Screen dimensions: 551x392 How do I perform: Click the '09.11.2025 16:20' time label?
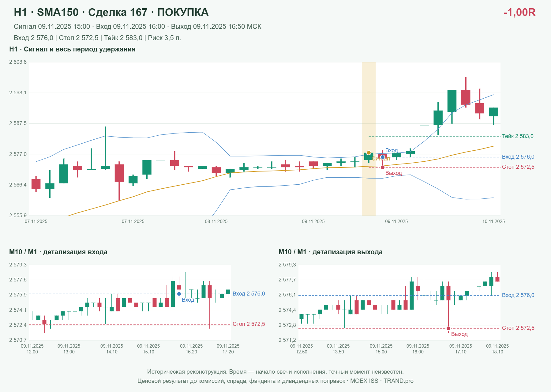point(191,349)
